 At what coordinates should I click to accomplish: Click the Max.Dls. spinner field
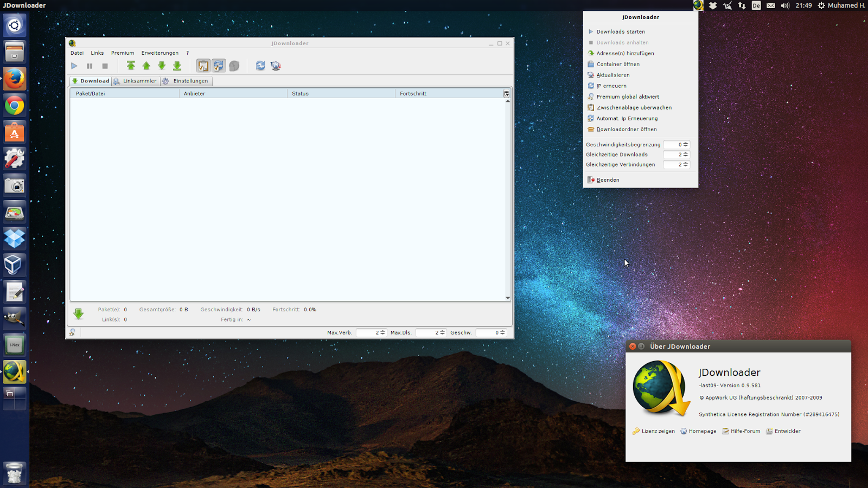click(431, 332)
